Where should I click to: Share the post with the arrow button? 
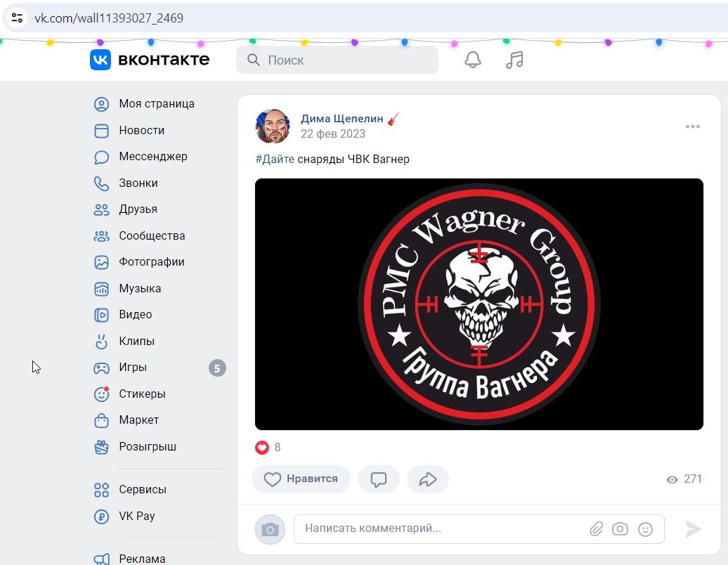tap(428, 479)
